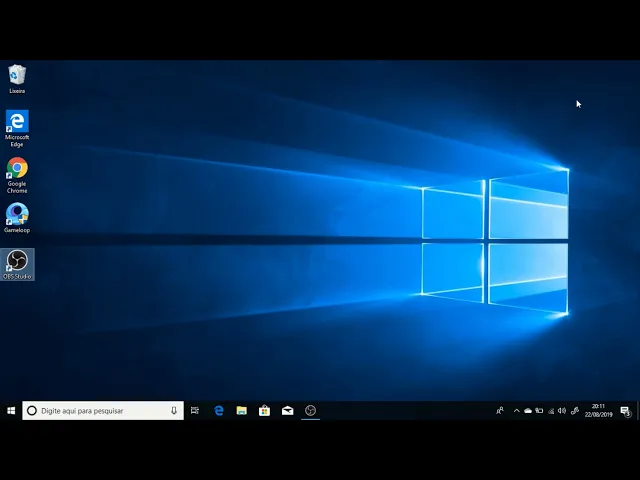Open the Action Center notifications icon
The width and height of the screenshot is (640, 480).
point(625,411)
